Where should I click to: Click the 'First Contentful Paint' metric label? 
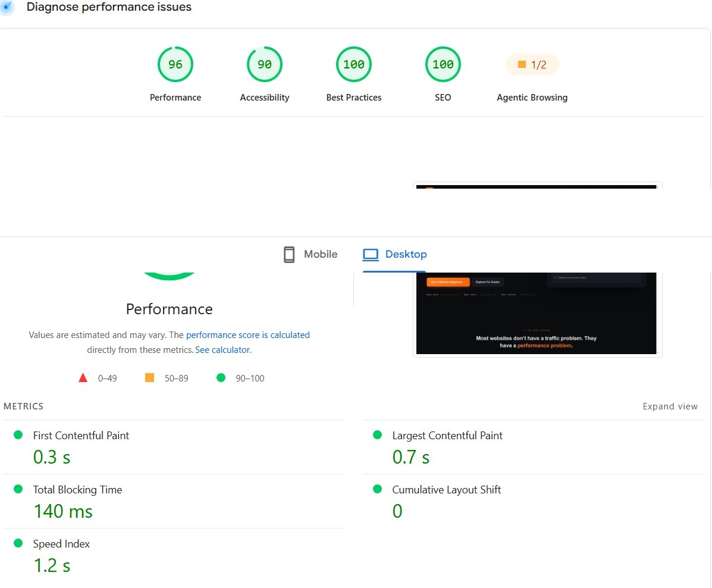coord(81,435)
